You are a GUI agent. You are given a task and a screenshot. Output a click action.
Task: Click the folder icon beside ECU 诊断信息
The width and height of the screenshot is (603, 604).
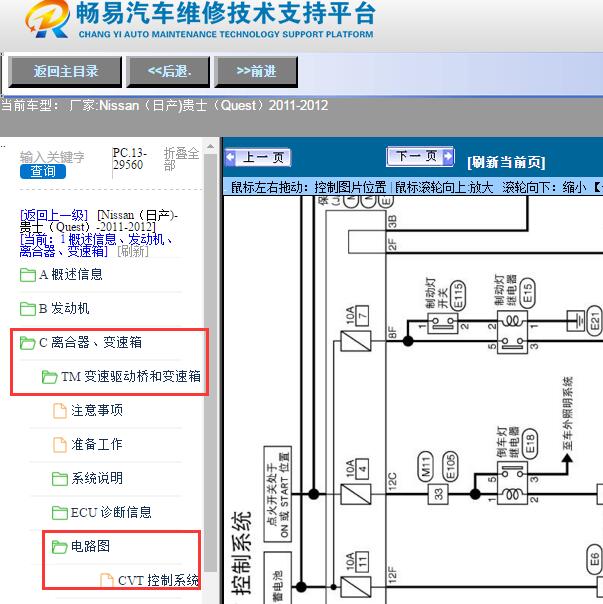point(60,513)
